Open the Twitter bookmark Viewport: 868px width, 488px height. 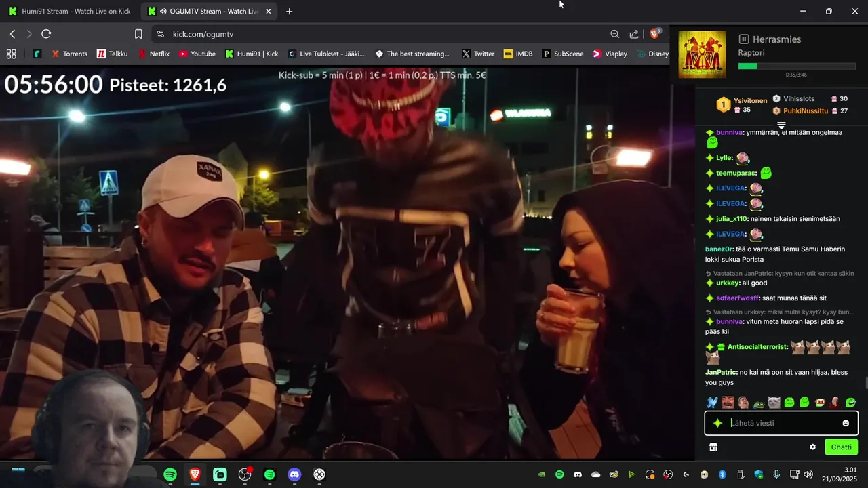tap(478, 54)
